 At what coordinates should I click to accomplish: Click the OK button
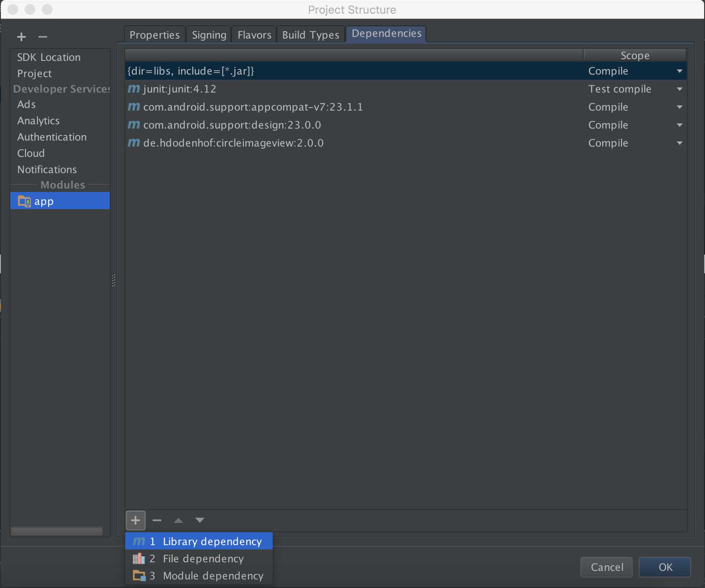tap(665, 567)
